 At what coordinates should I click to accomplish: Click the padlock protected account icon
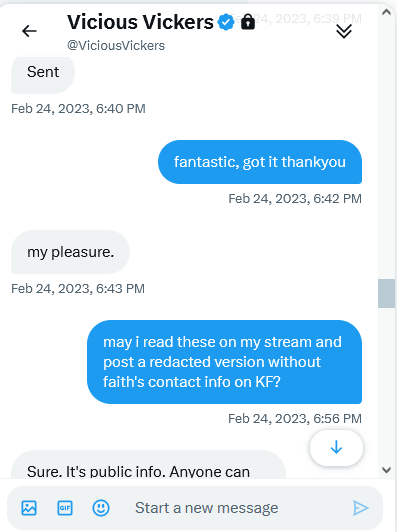[x=248, y=22]
